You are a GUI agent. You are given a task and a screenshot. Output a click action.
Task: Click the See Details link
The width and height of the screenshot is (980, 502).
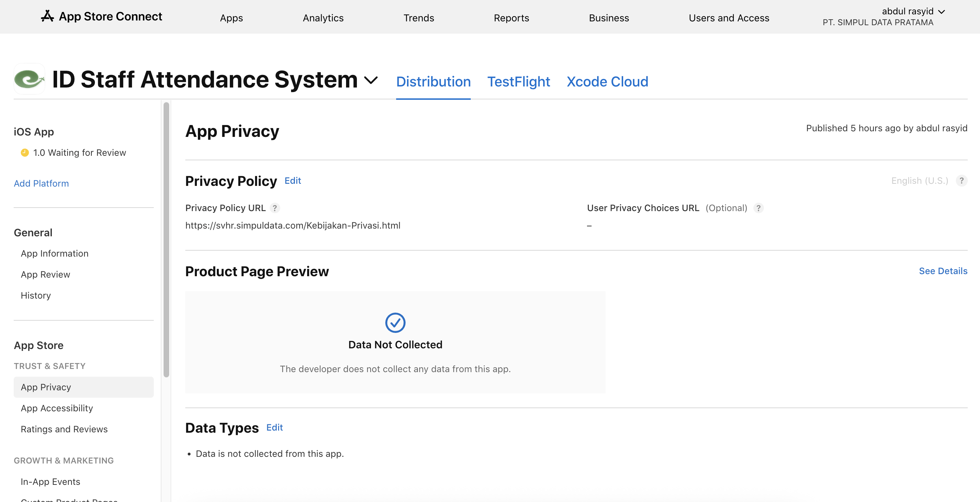pos(943,271)
